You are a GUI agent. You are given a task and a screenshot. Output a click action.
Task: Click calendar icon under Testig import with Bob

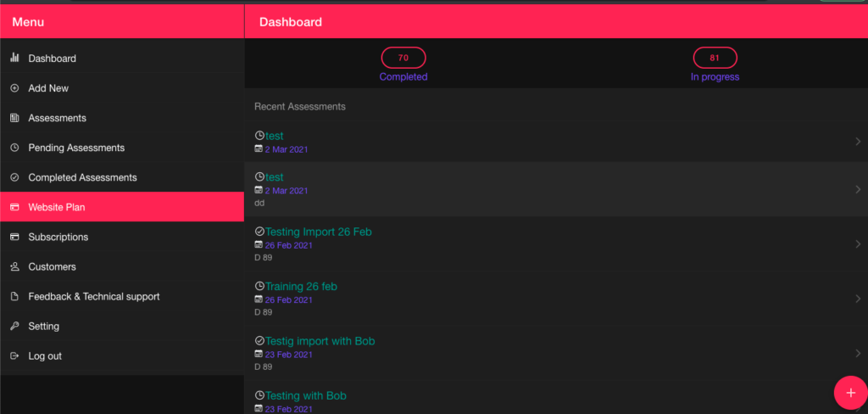point(258,354)
